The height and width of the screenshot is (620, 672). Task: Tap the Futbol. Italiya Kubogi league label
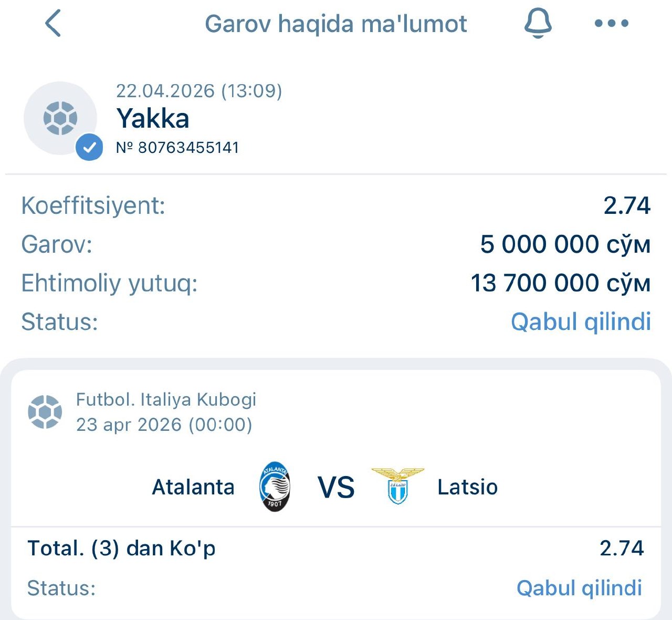(x=166, y=399)
